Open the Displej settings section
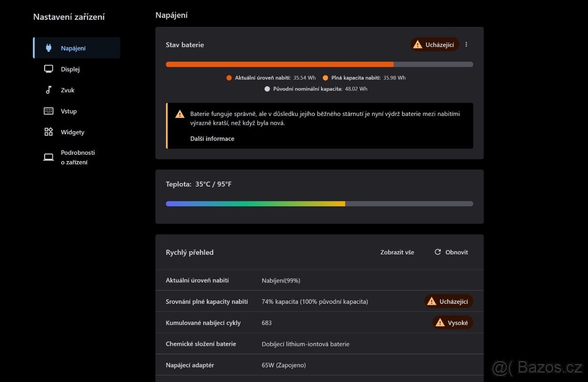588x382 pixels. coord(70,69)
